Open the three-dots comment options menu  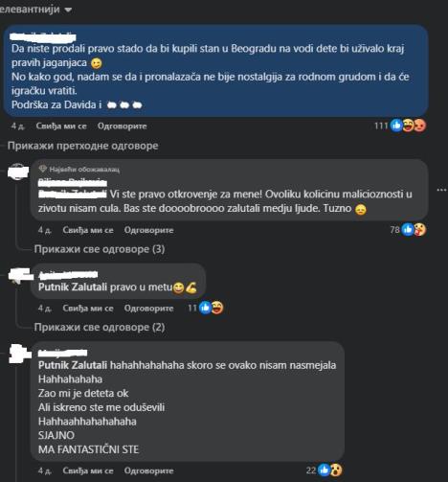pyautogui.click(x=441, y=190)
